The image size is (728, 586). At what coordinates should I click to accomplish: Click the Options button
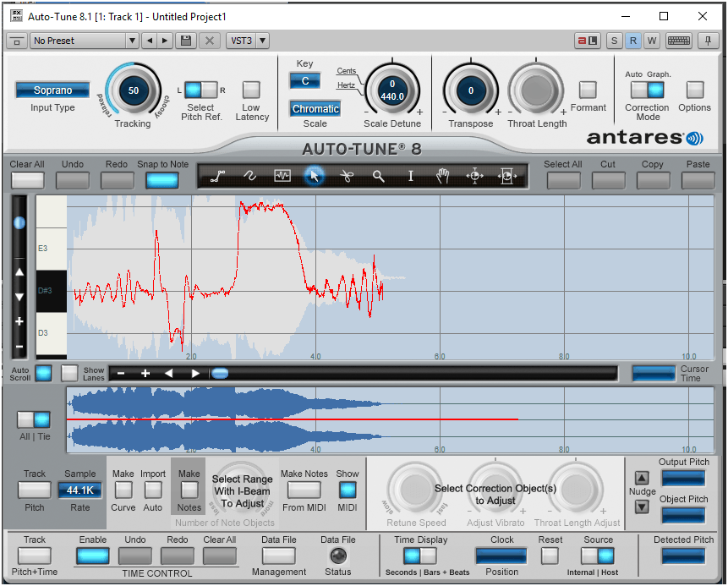pos(695,90)
